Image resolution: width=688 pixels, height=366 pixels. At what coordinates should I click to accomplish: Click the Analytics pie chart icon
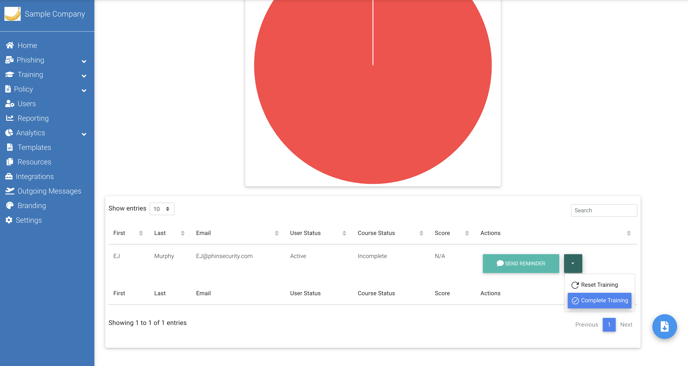click(9, 133)
